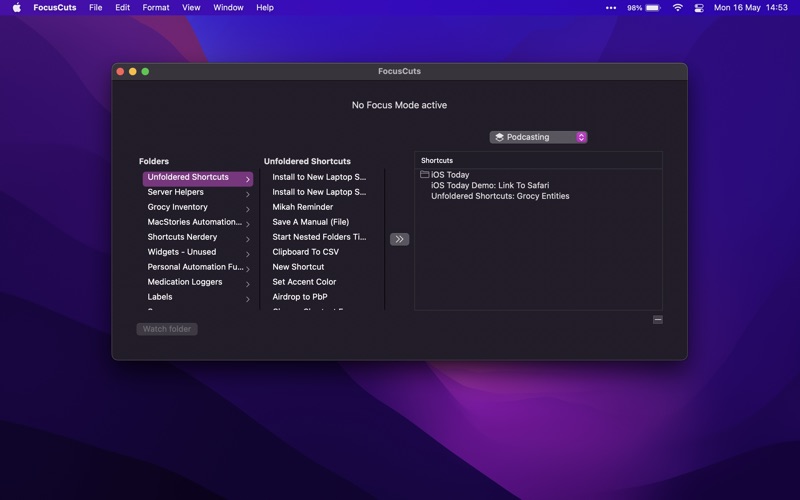This screenshot has height=500, width=800.
Task: Open the File menu
Action: [95, 8]
